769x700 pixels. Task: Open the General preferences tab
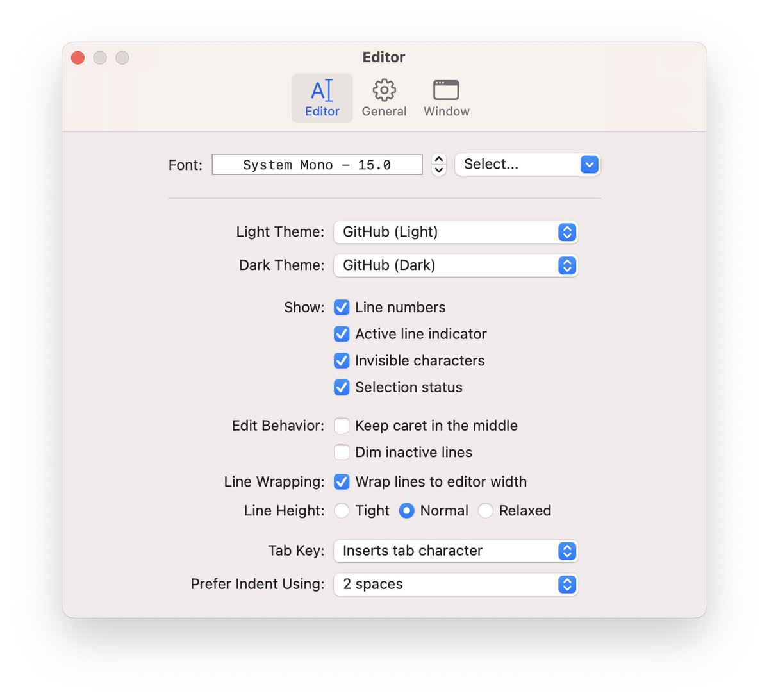[384, 98]
